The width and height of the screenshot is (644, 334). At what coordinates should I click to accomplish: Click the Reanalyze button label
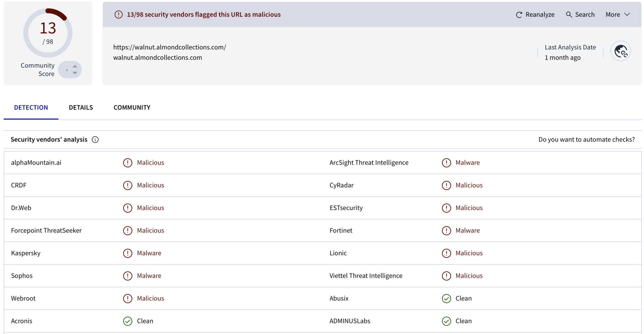[x=540, y=14]
